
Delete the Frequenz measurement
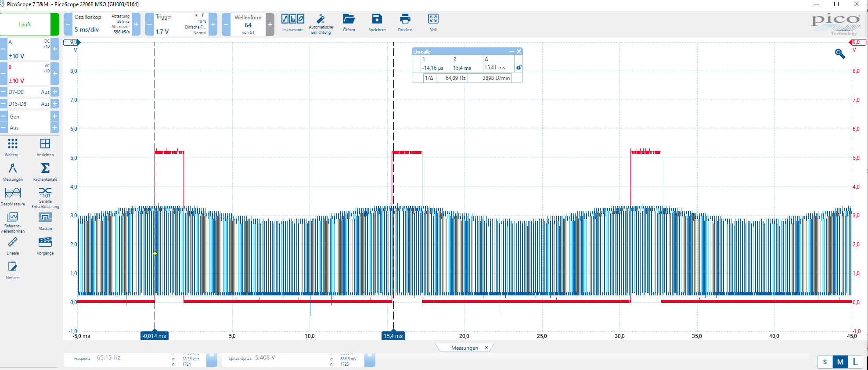pyautogui.click(x=212, y=359)
